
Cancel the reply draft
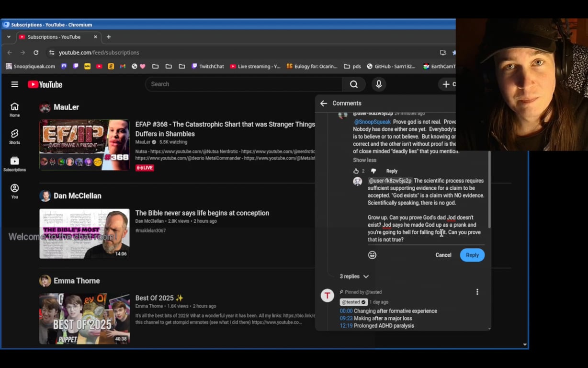click(443, 255)
